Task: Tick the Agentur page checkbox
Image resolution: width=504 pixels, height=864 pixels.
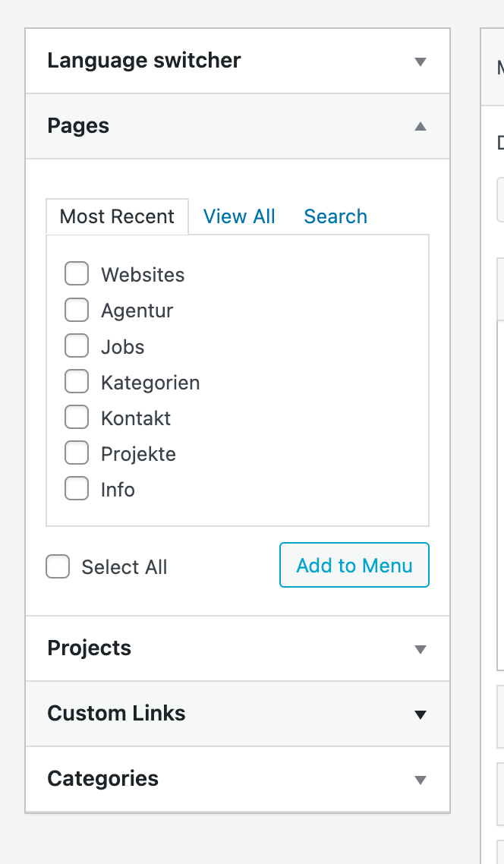Action: point(77,311)
